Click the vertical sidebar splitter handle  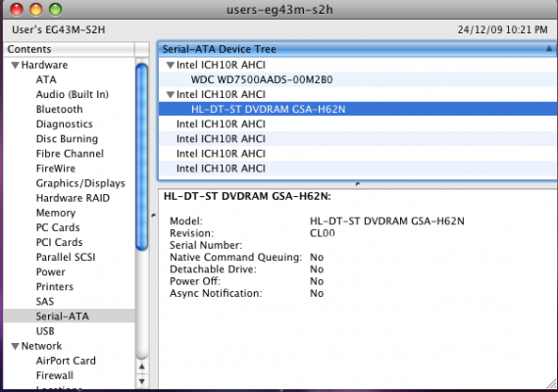tap(153, 216)
